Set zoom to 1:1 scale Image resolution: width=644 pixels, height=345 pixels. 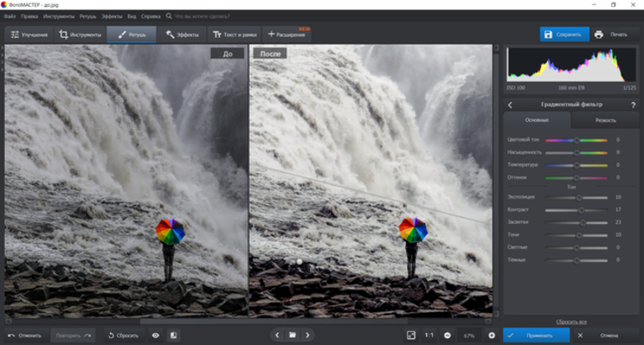click(428, 335)
